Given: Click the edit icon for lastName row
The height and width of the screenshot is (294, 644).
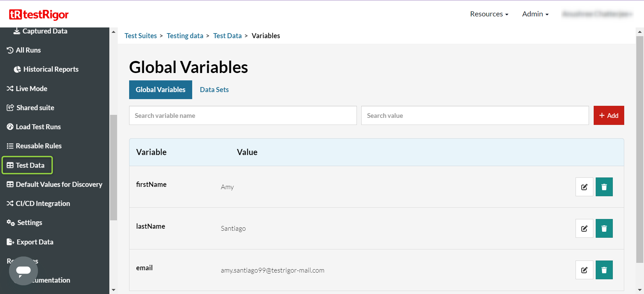Looking at the screenshot, I should point(584,228).
